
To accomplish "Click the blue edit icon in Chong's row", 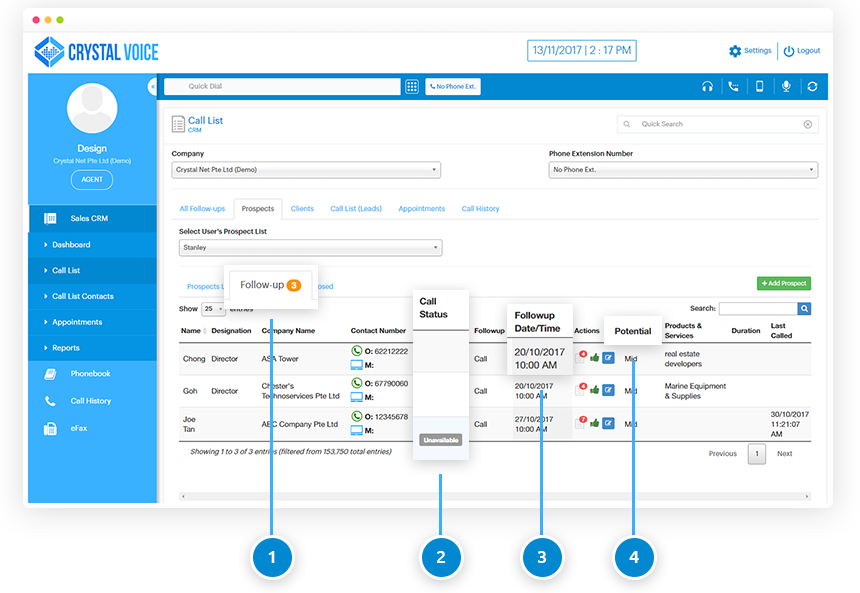I will (x=608, y=358).
